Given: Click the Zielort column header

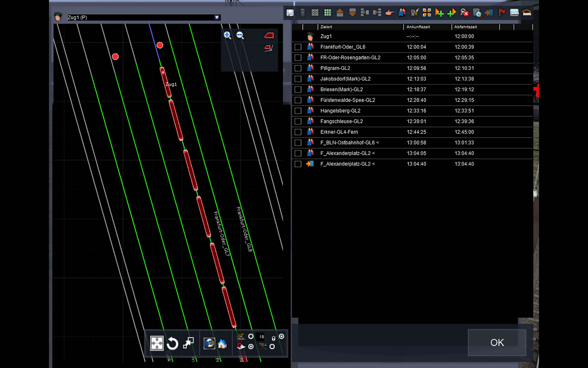Looking at the screenshot, I should click(x=326, y=27).
